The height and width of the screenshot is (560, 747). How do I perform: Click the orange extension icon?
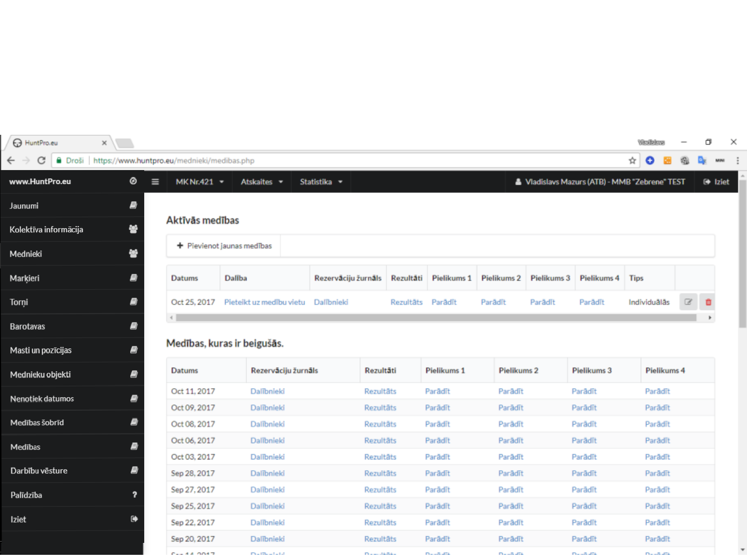668,161
